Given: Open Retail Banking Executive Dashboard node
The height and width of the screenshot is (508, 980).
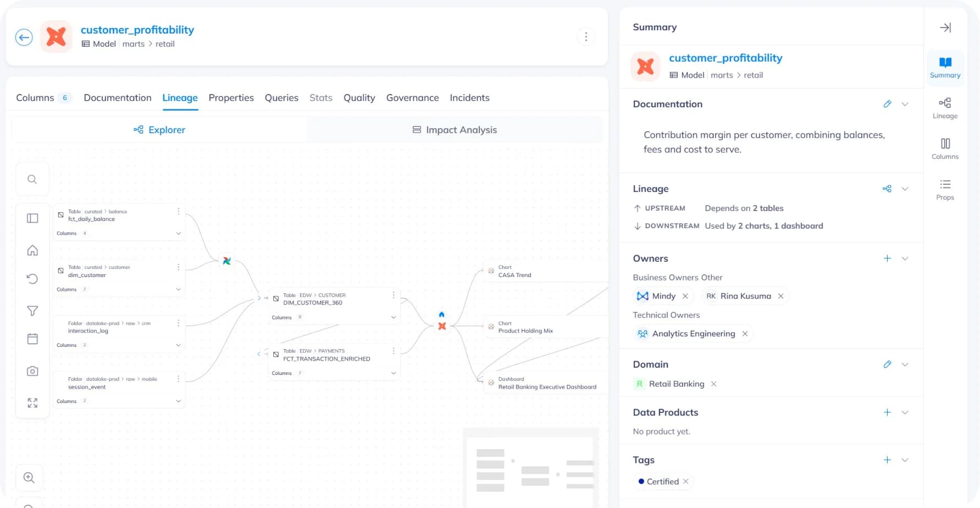Looking at the screenshot, I should [547, 383].
